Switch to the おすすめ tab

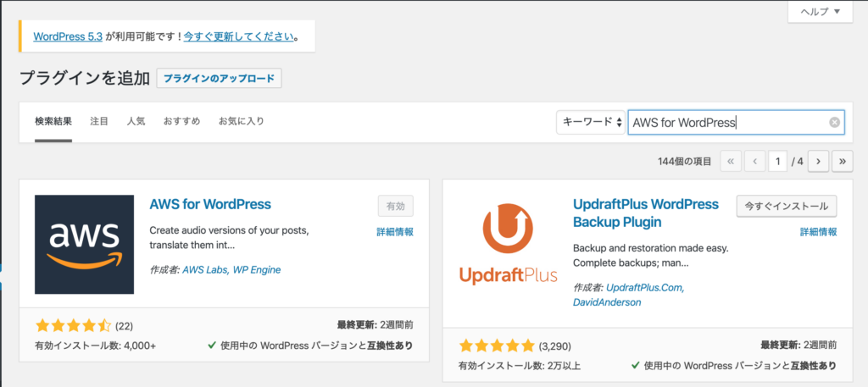pos(181,121)
